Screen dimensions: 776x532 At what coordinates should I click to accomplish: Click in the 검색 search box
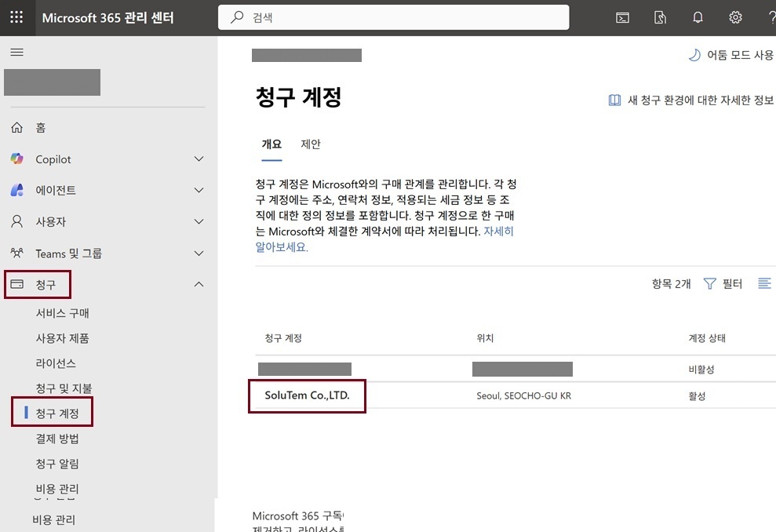click(x=393, y=17)
